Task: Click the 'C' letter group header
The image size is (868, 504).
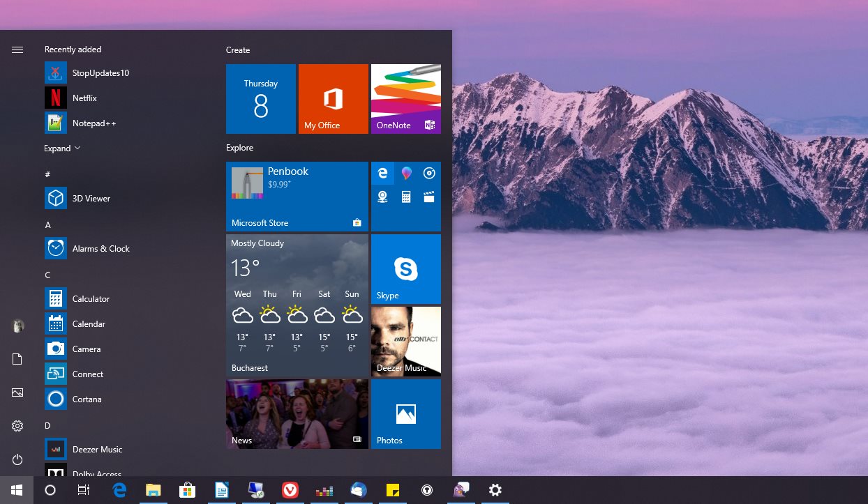Action: (x=47, y=275)
